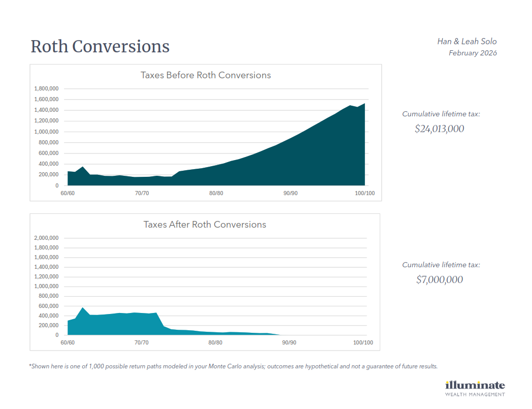The height and width of the screenshot is (409, 532).
Task: Click '2,000,000' y-axis label in after chart
Action: (x=46, y=238)
